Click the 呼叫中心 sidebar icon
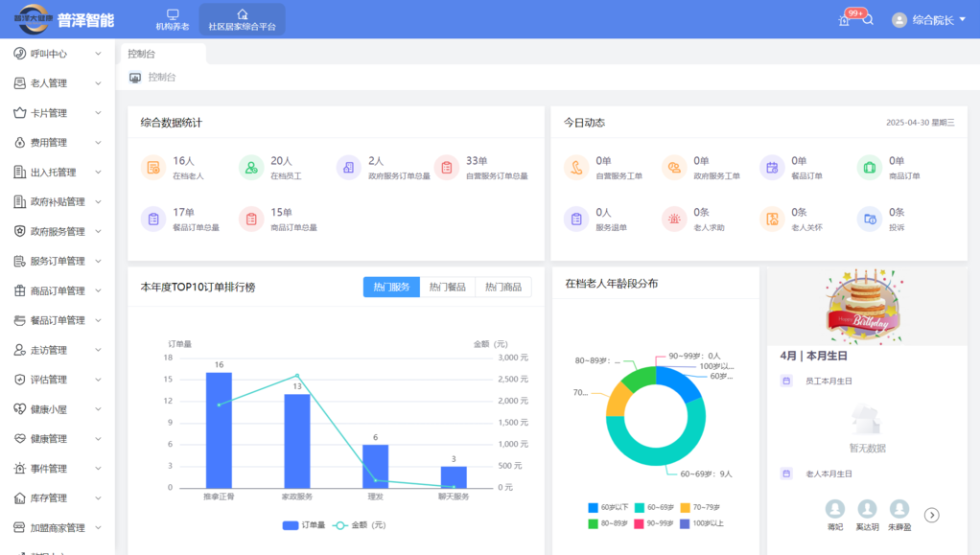Screen dimensions: 980x555 [20, 54]
